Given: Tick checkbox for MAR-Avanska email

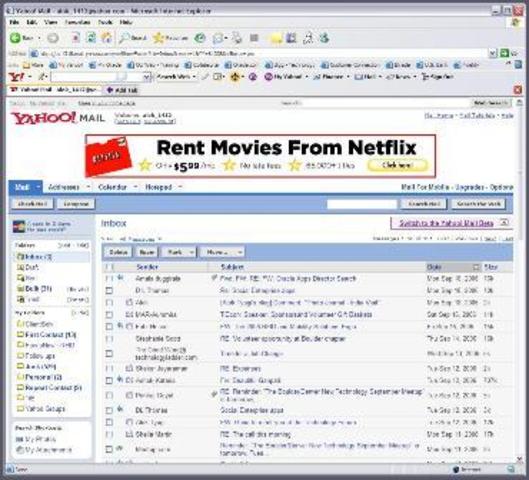Looking at the screenshot, I should coord(109,315).
